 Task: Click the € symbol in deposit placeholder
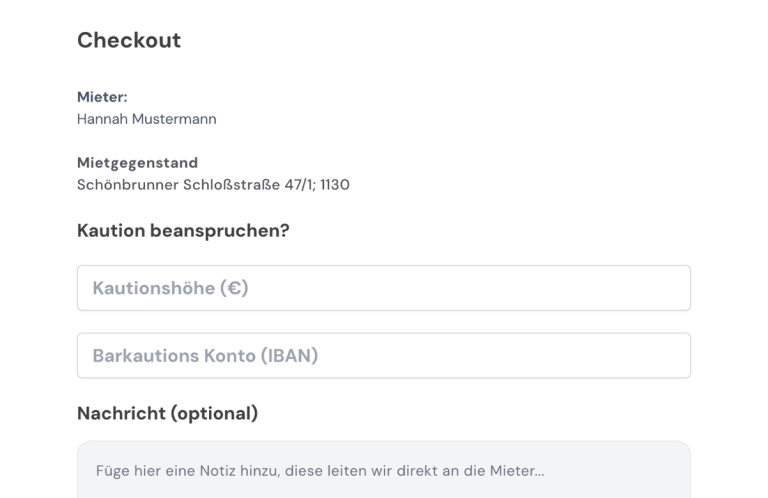pyautogui.click(x=235, y=288)
